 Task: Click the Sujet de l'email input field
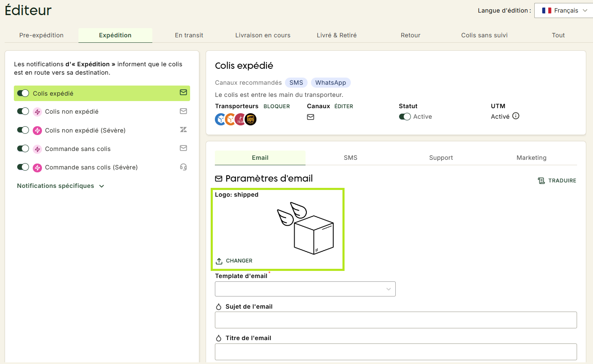[396, 320]
